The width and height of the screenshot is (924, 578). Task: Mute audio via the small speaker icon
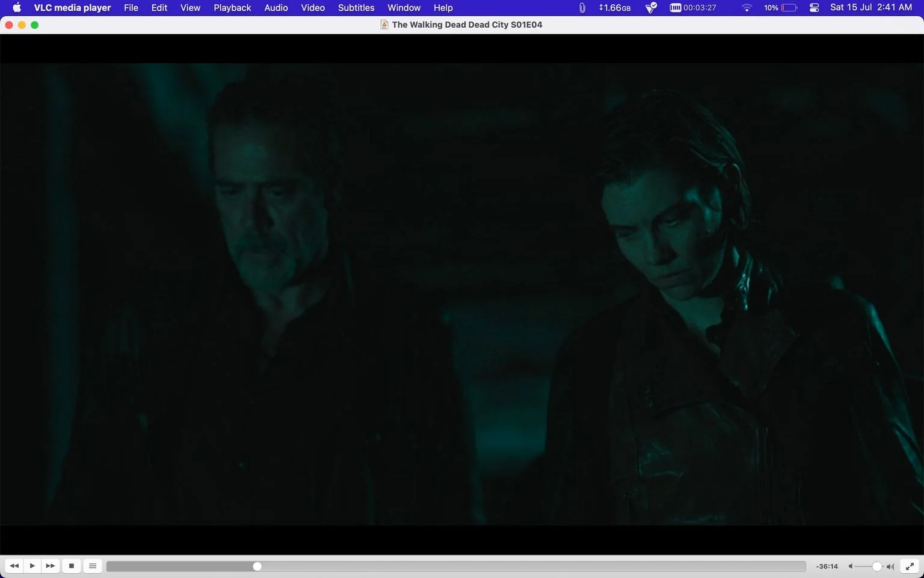(851, 567)
